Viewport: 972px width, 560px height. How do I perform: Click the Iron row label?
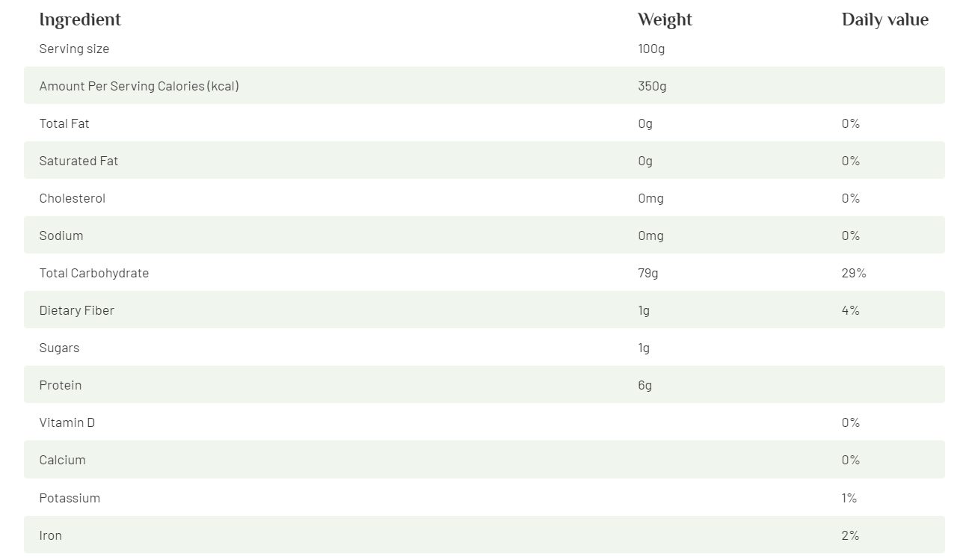pyautogui.click(x=51, y=535)
